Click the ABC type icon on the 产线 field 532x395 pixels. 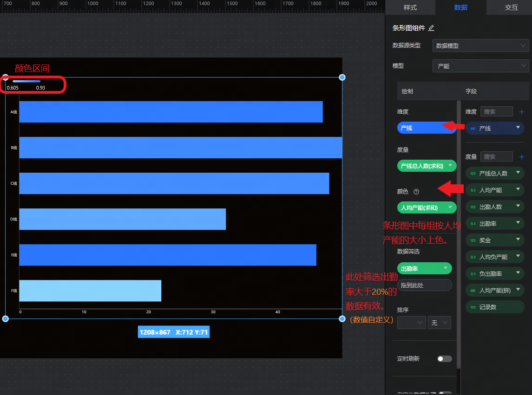coord(473,128)
